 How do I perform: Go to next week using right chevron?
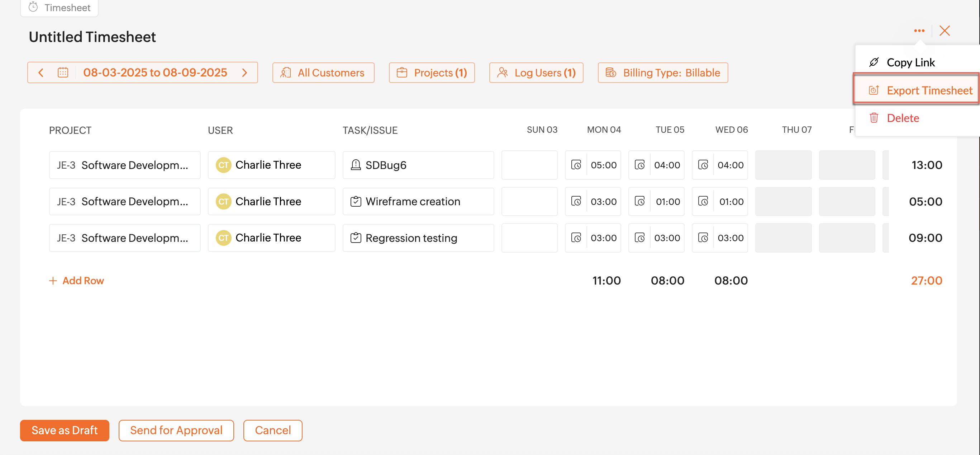coord(244,72)
